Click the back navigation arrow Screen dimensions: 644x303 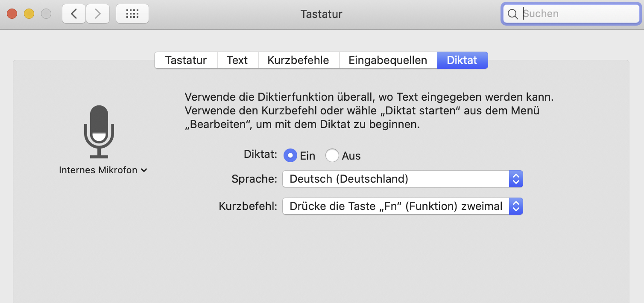click(x=74, y=14)
